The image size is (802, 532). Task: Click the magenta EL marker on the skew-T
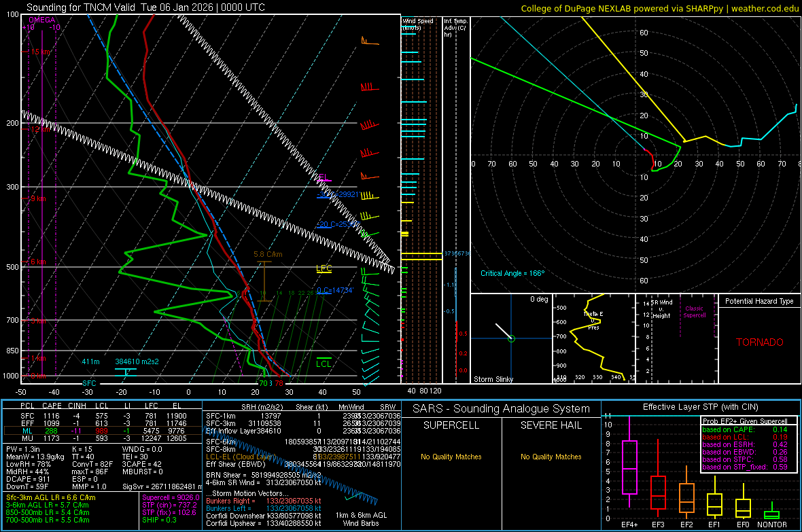[324, 178]
